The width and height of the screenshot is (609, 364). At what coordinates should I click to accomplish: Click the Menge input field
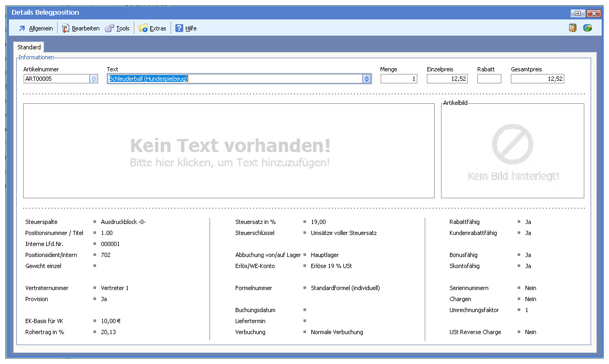point(398,79)
